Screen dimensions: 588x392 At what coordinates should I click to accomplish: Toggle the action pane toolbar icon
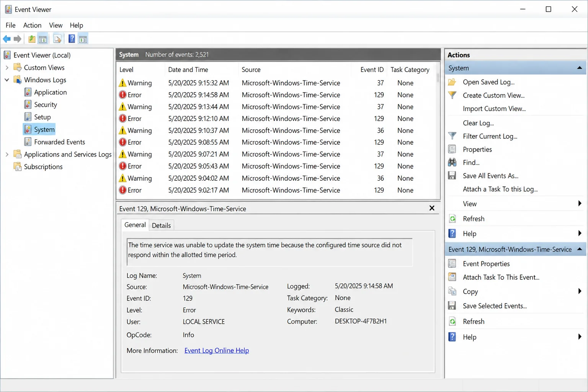point(83,39)
